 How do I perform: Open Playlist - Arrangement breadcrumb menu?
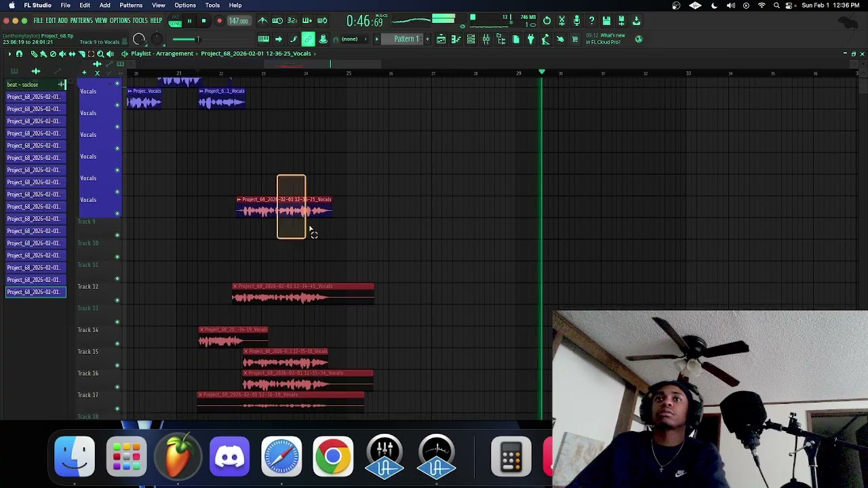pos(162,54)
